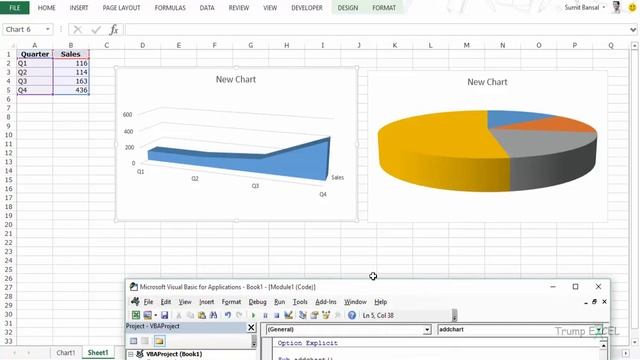The width and height of the screenshot is (640, 360).
Task: Click New Chart title on area chart
Action: (236, 80)
